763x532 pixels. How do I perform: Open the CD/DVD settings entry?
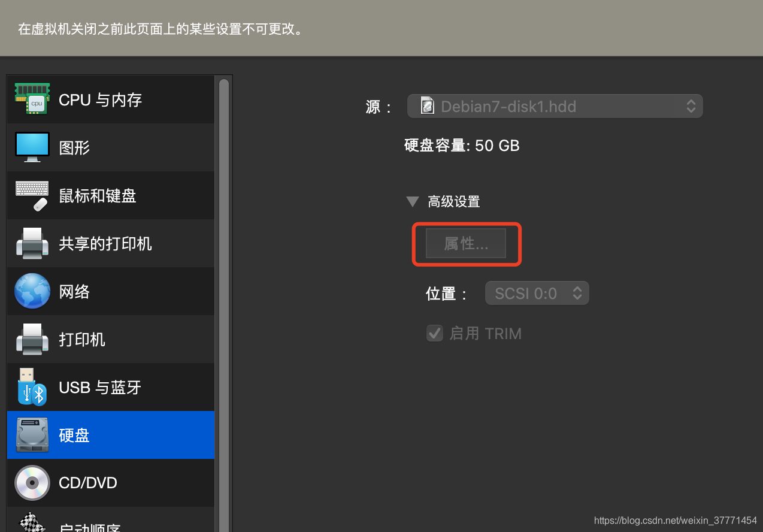coord(111,483)
